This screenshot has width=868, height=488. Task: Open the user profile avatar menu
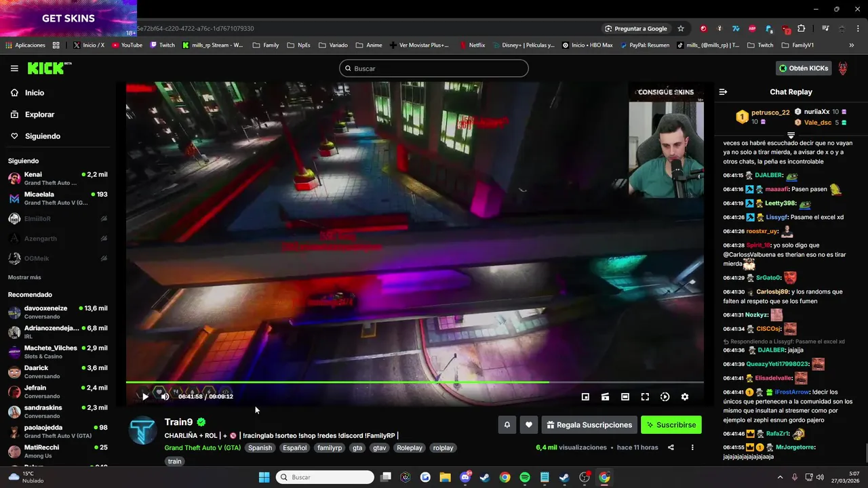coord(843,68)
